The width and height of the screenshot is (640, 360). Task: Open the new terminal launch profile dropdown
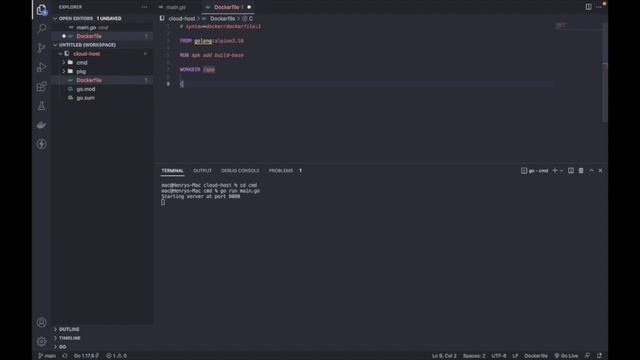562,171
